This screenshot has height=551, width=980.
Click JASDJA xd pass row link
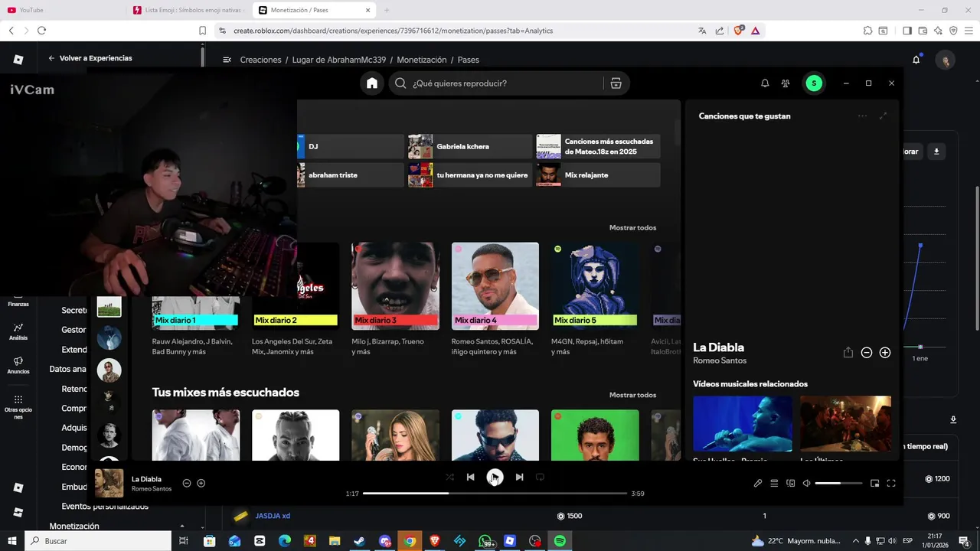273,516
